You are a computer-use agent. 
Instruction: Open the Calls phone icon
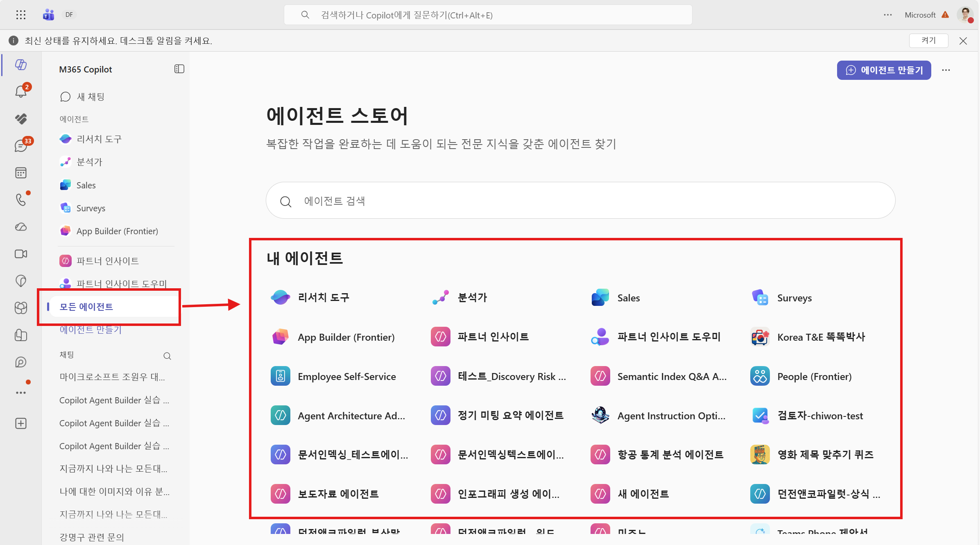21,199
